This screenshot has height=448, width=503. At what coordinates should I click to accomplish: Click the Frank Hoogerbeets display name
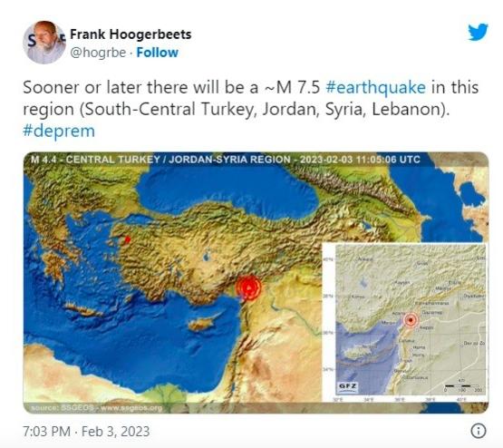point(131,34)
